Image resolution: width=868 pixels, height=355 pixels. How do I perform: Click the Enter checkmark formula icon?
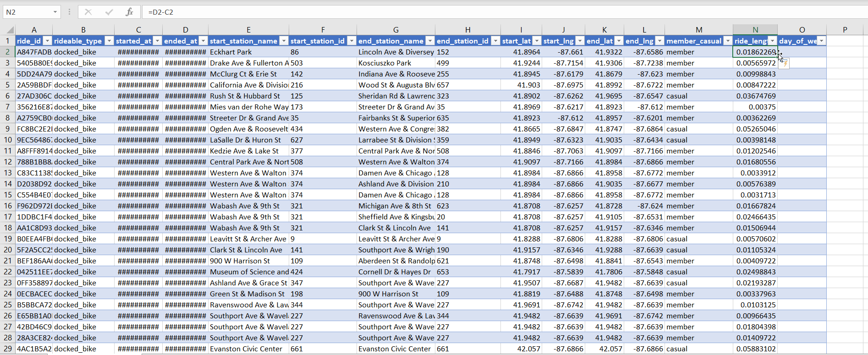[109, 12]
